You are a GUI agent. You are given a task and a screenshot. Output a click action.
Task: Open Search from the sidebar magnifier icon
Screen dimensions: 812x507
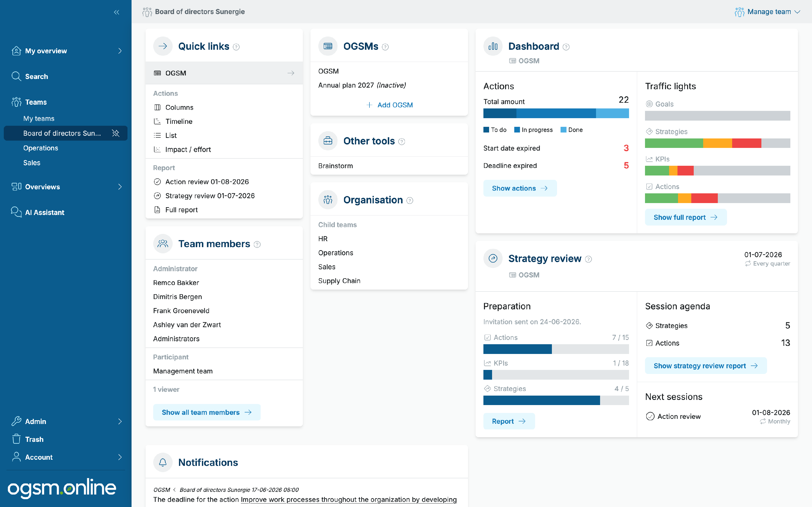click(x=16, y=76)
